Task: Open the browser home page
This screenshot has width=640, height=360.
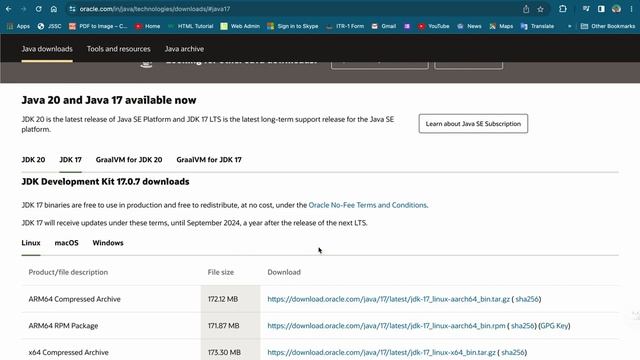Action: (x=53, y=9)
